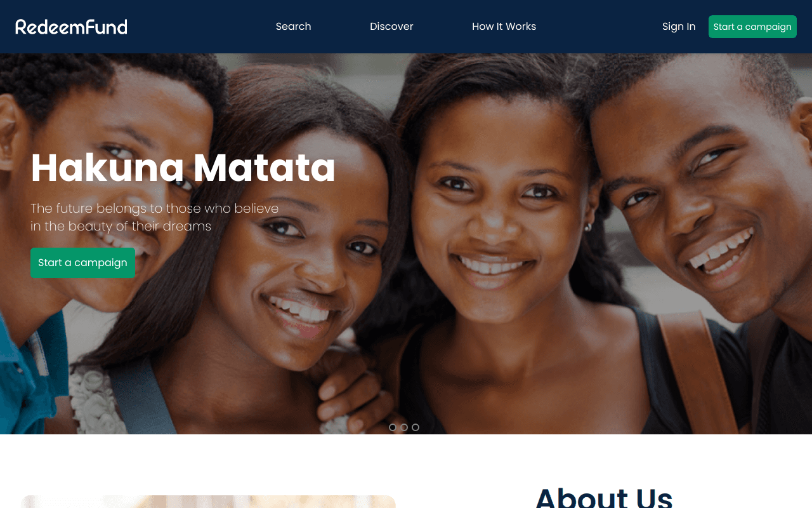Open the rounded image thumbnail beside About Us
The image size is (812, 508).
(208, 502)
